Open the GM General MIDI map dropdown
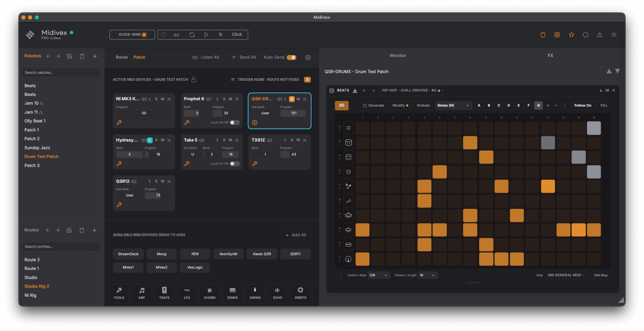The height and width of the screenshot is (331, 644). 566,275
